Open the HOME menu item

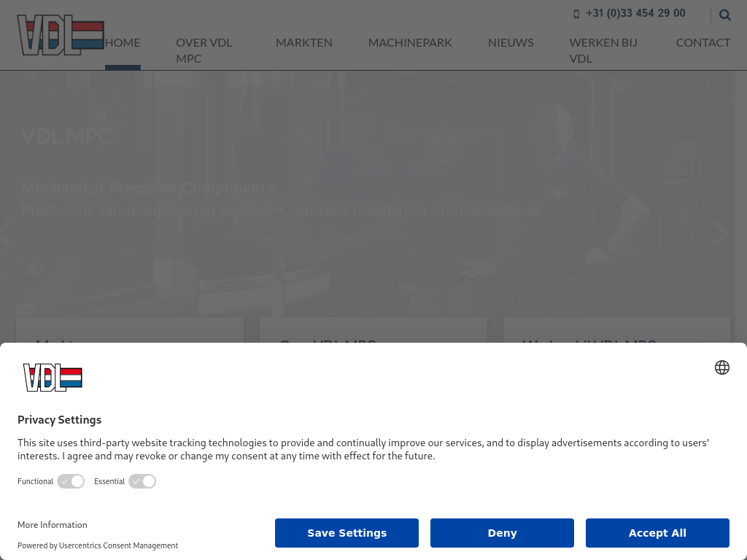point(123,43)
